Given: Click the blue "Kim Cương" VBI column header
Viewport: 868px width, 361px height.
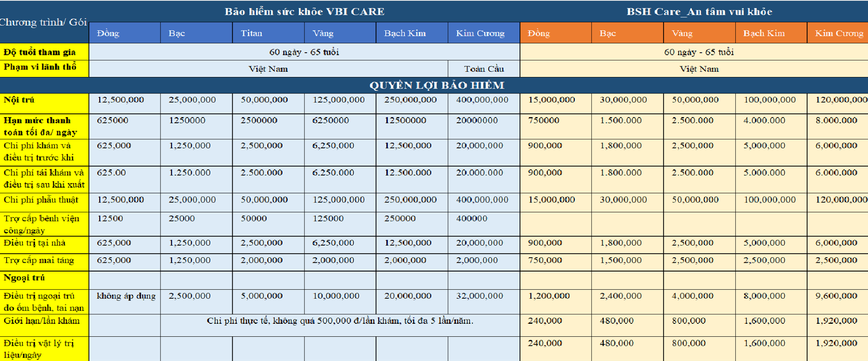Looking at the screenshot, I should pos(483,33).
